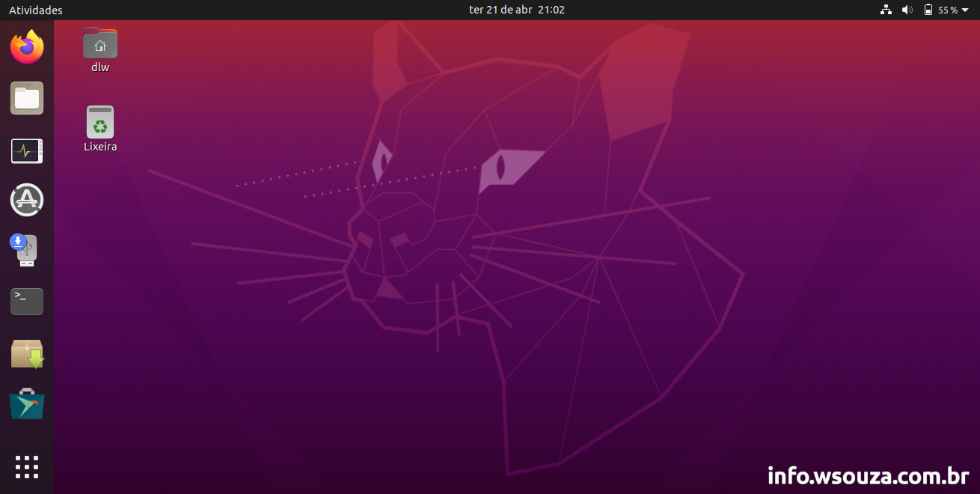Open the clock calendar showing ter 21 de abr

pyautogui.click(x=517, y=10)
